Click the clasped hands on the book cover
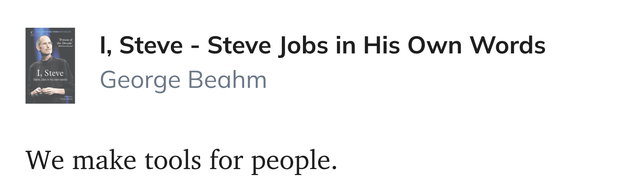Viewport: 644px width, 187px height. click(x=45, y=91)
